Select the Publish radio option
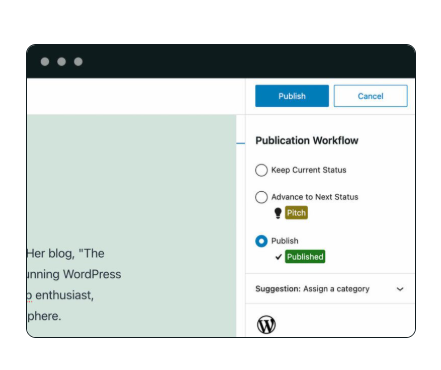 pyautogui.click(x=261, y=241)
